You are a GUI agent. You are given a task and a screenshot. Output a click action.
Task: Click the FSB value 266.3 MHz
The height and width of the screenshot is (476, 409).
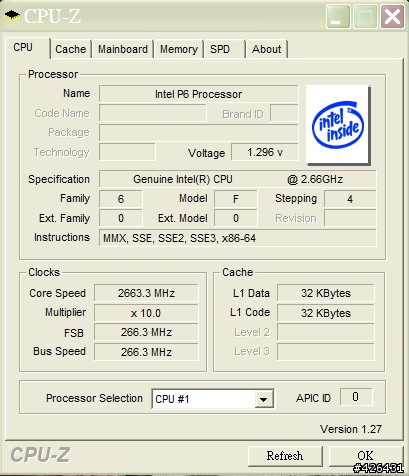point(146,332)
